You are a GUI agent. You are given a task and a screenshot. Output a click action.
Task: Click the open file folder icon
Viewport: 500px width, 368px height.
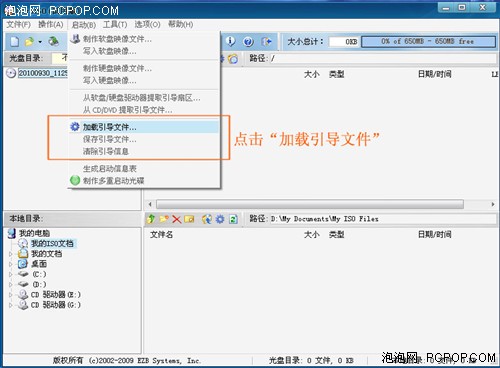click(29, 42)
